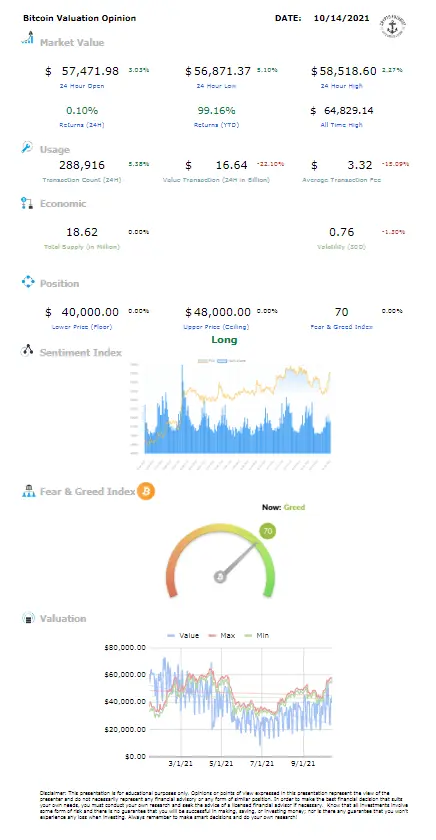Click the Average Transaction Fee label
This screenshot has width=436, height=840.
(x=342, y=180)
